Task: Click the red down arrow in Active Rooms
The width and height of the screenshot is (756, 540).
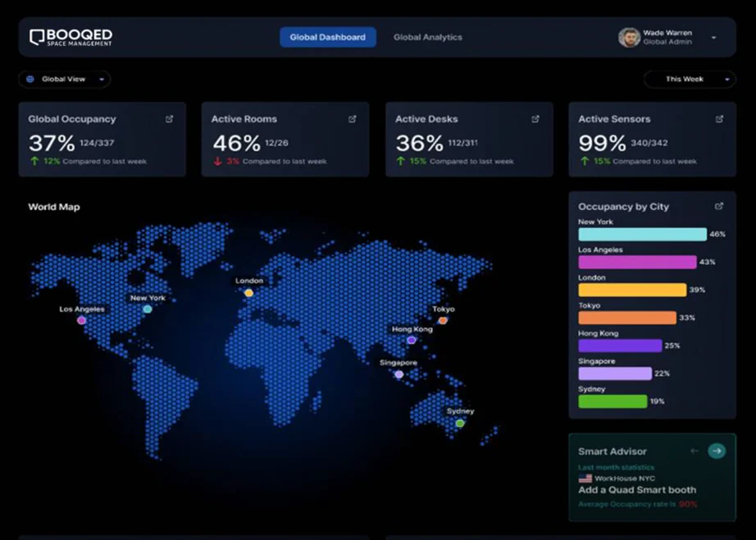Action: 217,161
